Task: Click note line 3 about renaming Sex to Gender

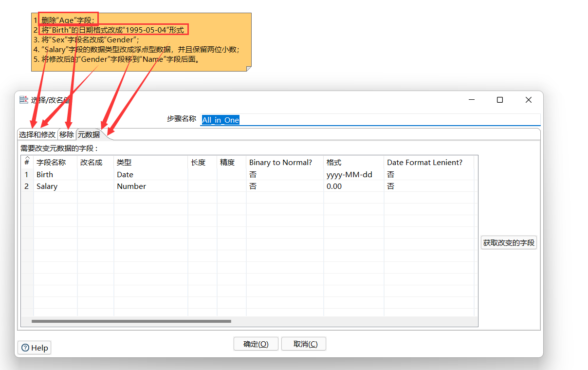Action: pyautogui.click(x=87, y=39)
